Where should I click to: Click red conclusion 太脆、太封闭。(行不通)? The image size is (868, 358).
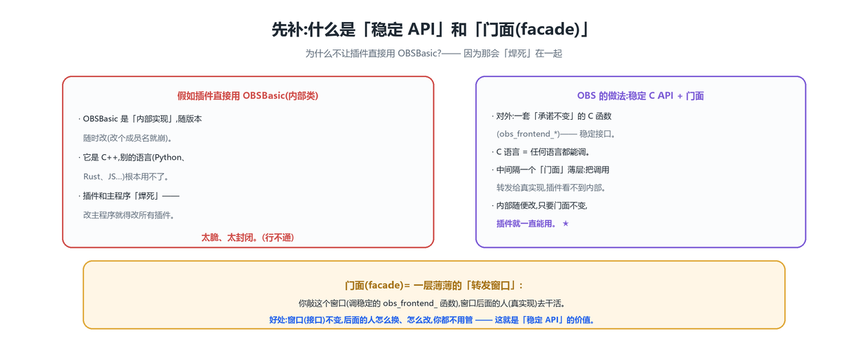tap(248, 237)
